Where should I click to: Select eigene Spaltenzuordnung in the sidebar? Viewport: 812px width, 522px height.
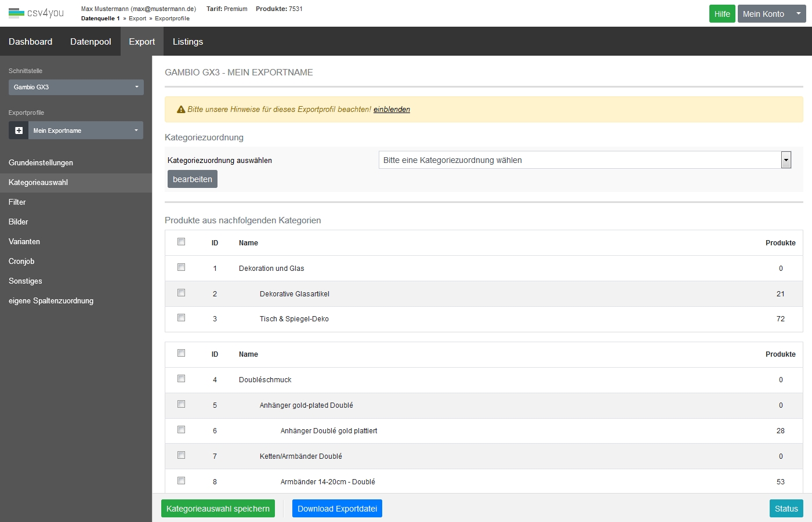[x=51, y=301]
